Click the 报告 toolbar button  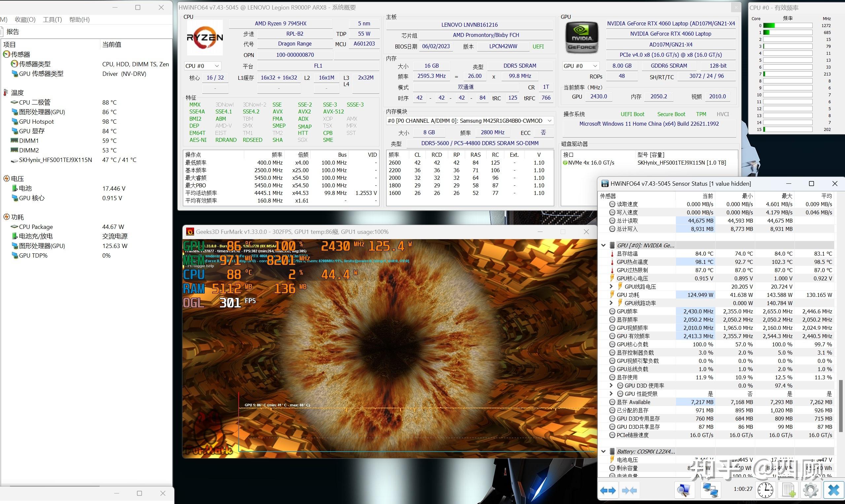[13, 32]
